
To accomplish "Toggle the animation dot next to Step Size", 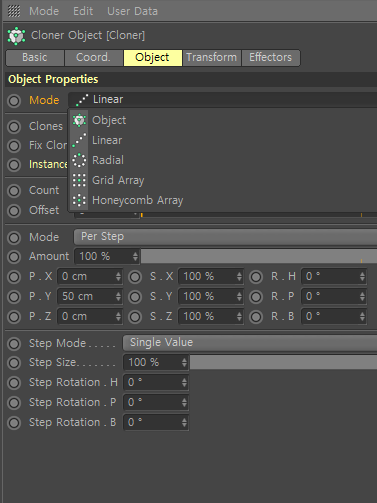I will [14, 363].
